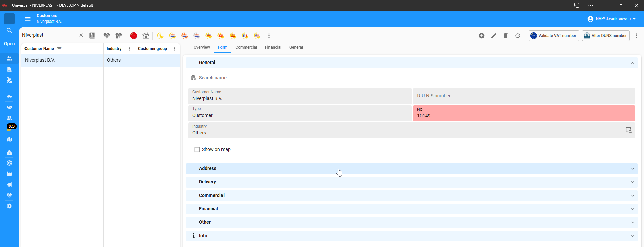Click the red circle toolbar icon
Image resolution: width=644 pixels, height=247 pixels.
[134, 36]
